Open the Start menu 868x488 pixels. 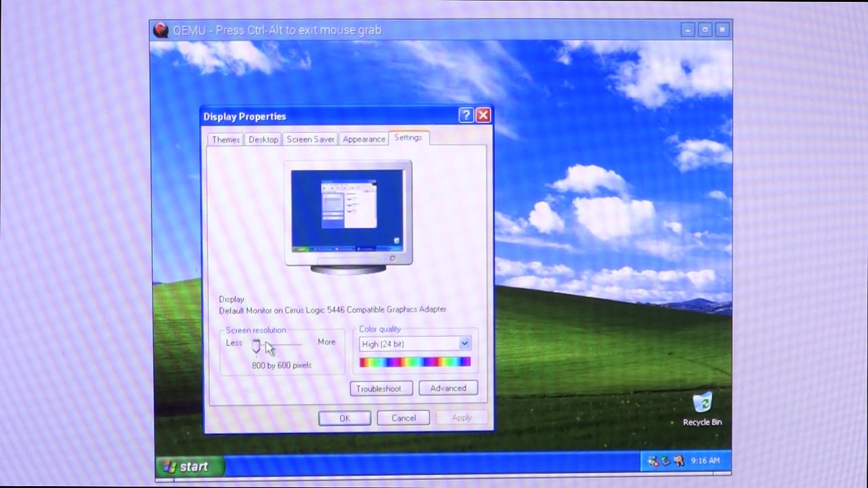[189, 466]
